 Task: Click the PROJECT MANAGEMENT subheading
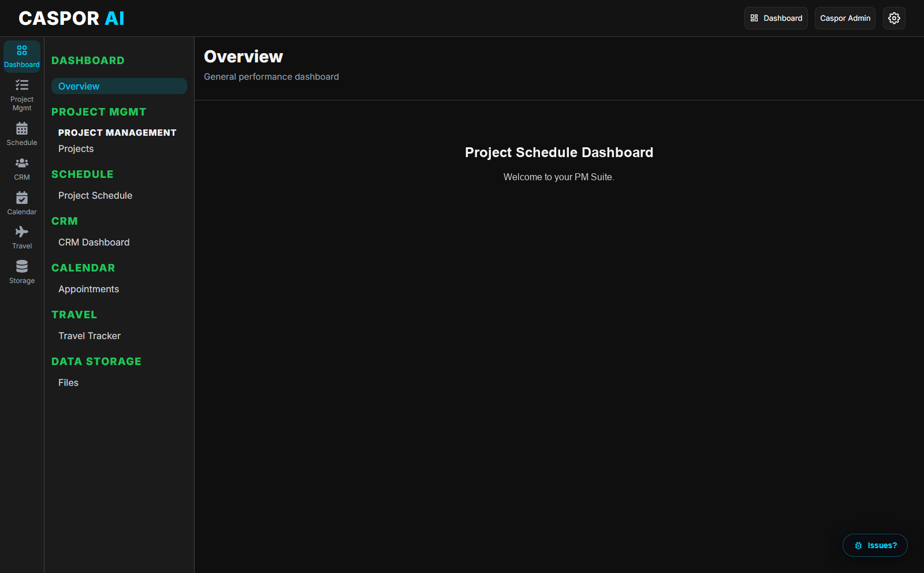pyautogui.click(x=117, y=132)
